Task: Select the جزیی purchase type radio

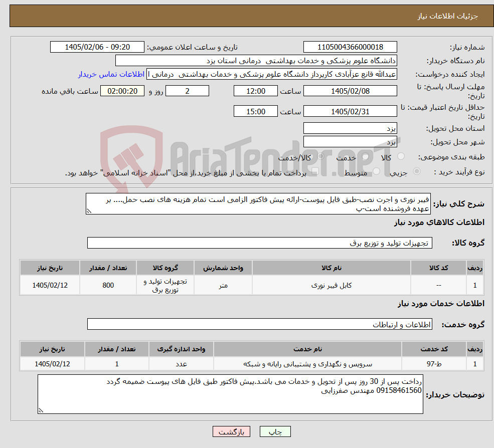Action: coord(417,171)
